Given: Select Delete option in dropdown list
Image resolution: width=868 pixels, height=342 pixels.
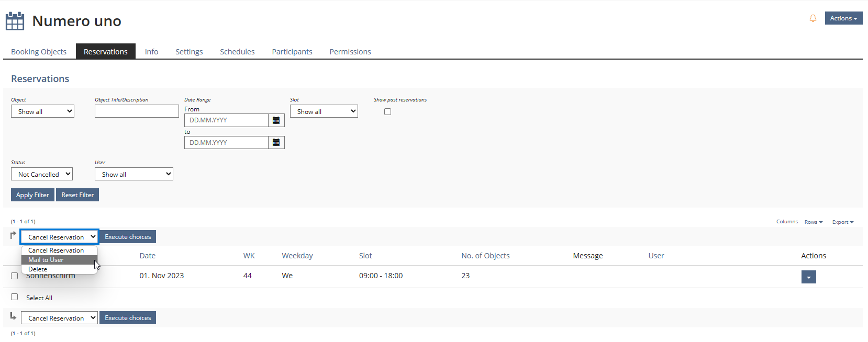Looking at the screenshot, I should click(x=38, y=269).
